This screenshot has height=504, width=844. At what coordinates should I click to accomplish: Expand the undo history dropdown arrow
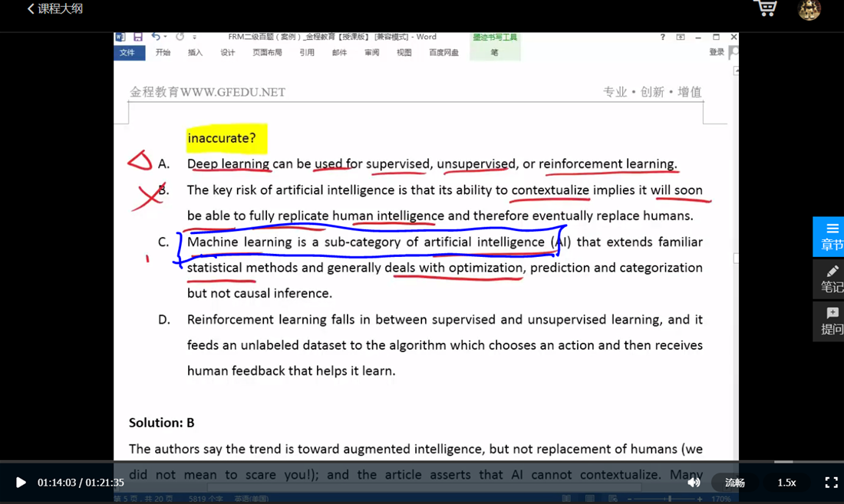(x=165, y=37)
